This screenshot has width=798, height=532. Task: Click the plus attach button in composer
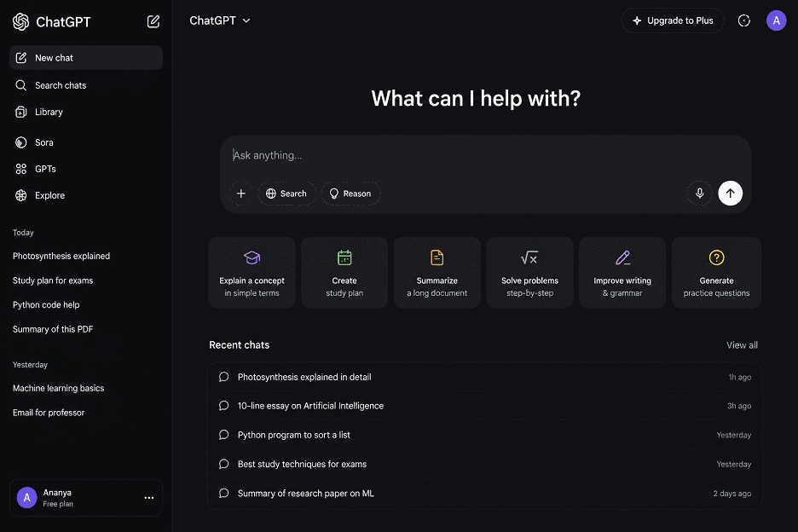[240, 194]
